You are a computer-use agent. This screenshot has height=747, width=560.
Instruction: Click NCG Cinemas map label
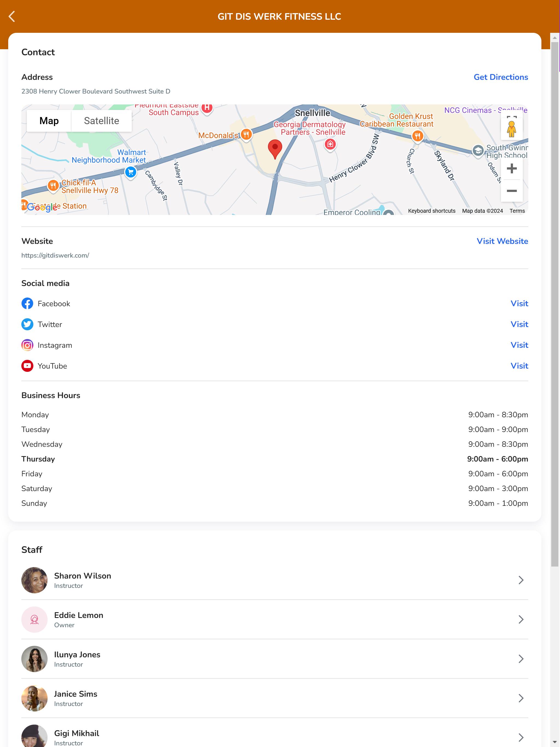(485, 110)
